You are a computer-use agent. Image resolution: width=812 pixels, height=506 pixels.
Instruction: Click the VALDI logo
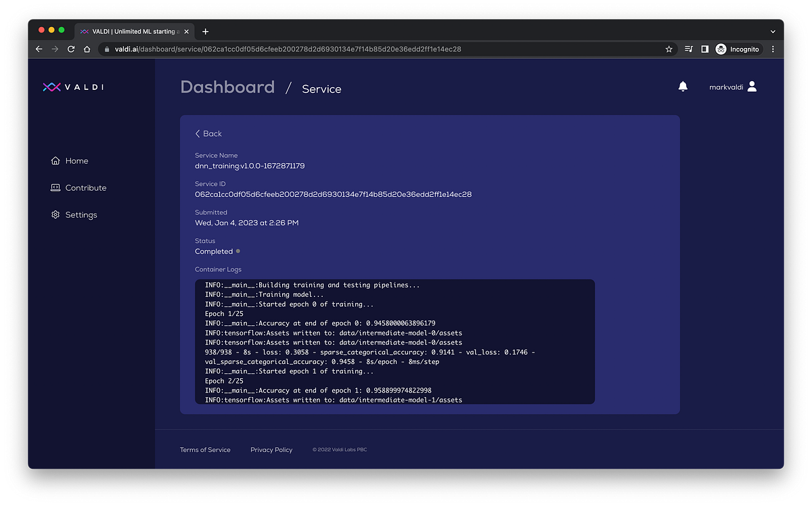pyautogui.click(x=74, y=87)
